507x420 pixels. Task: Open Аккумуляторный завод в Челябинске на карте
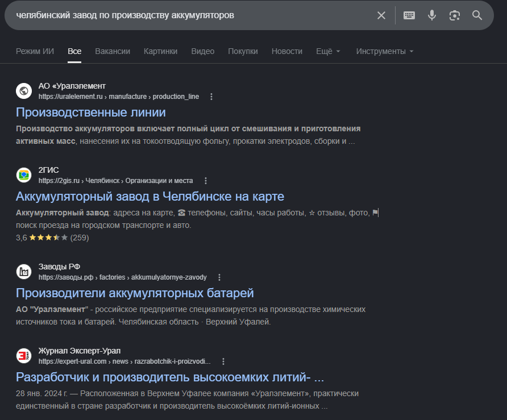pos(150,196)
